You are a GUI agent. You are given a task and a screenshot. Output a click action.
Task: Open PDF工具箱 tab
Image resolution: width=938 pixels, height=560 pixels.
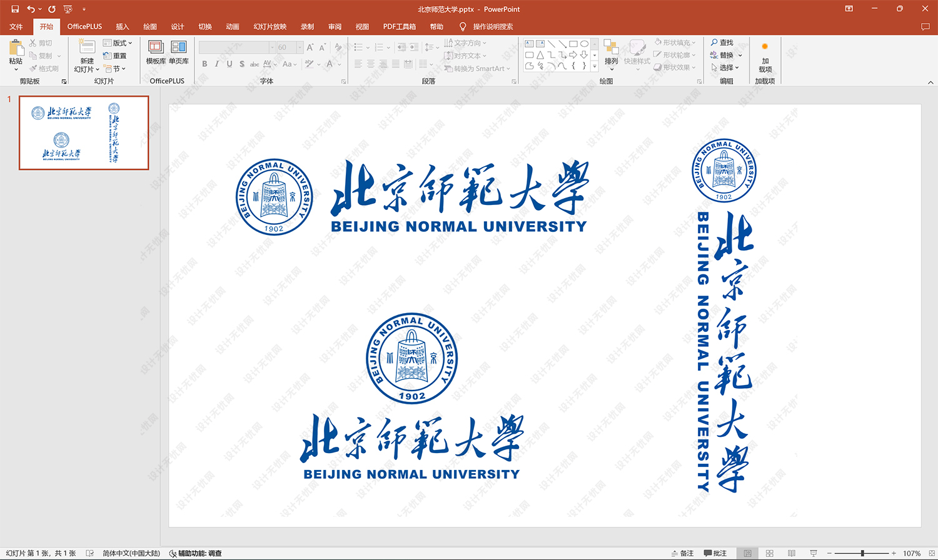(400, 26)
